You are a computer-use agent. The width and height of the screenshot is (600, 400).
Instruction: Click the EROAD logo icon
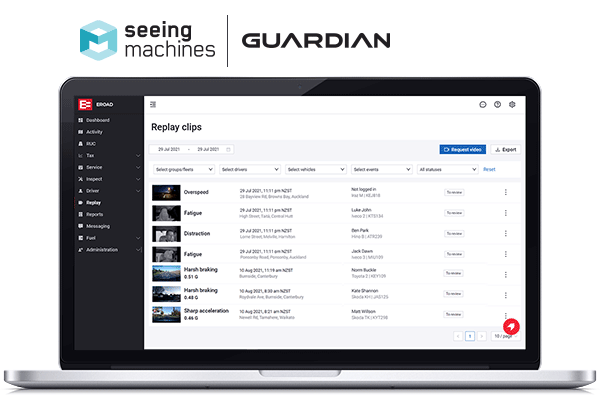[x=85, y=104]
